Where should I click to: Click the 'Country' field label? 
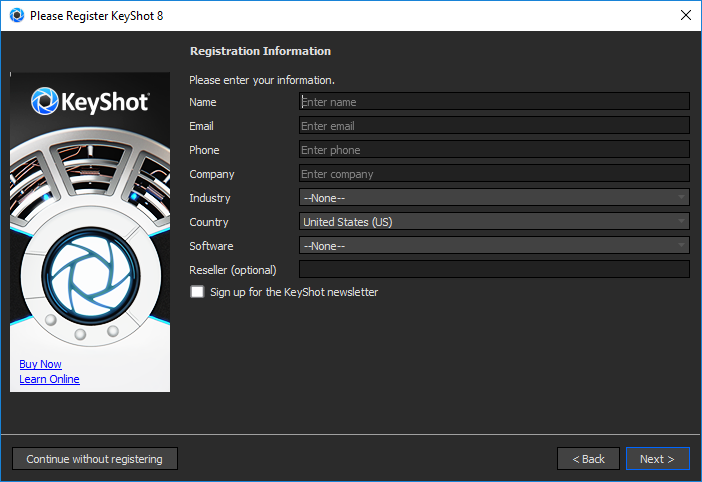pos(209,222)
